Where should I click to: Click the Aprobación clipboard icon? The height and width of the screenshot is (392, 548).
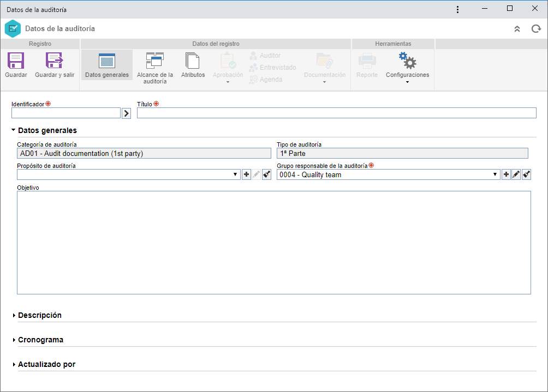(x=228, y=61)
